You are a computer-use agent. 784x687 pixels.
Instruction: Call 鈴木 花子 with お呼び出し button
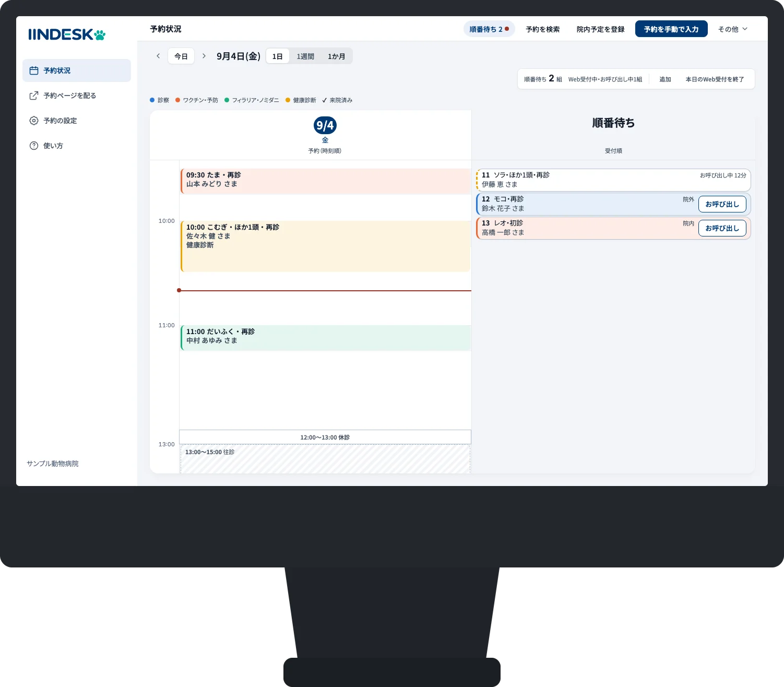[x=722, y=204]
